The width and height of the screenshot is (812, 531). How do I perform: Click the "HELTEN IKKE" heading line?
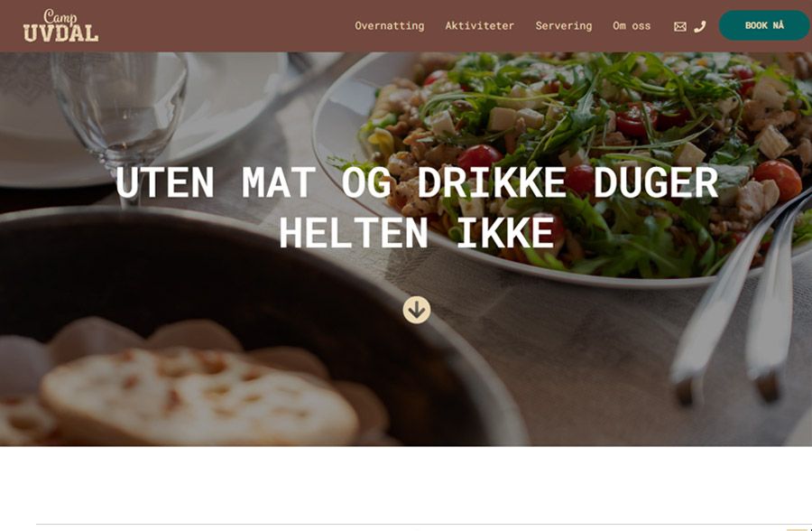click(x=417, y=232)
